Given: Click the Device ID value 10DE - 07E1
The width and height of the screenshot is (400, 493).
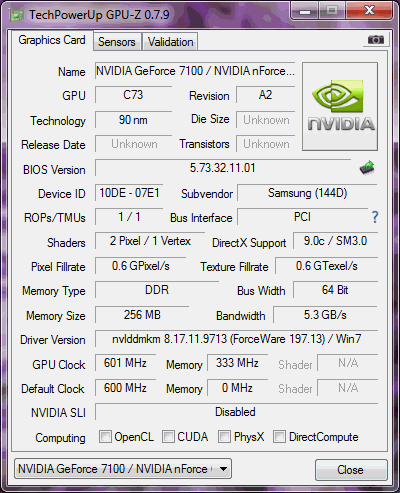Looking at the screenshot, I should 129,193.
